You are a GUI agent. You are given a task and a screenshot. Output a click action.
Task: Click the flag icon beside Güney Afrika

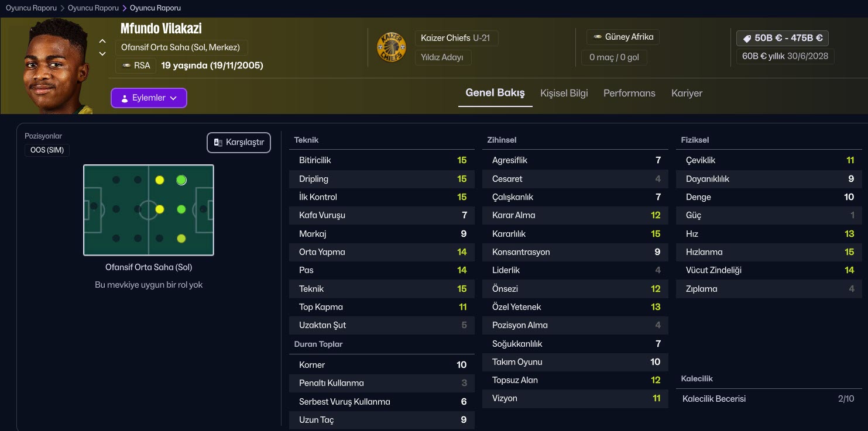(x=598, y=37)
